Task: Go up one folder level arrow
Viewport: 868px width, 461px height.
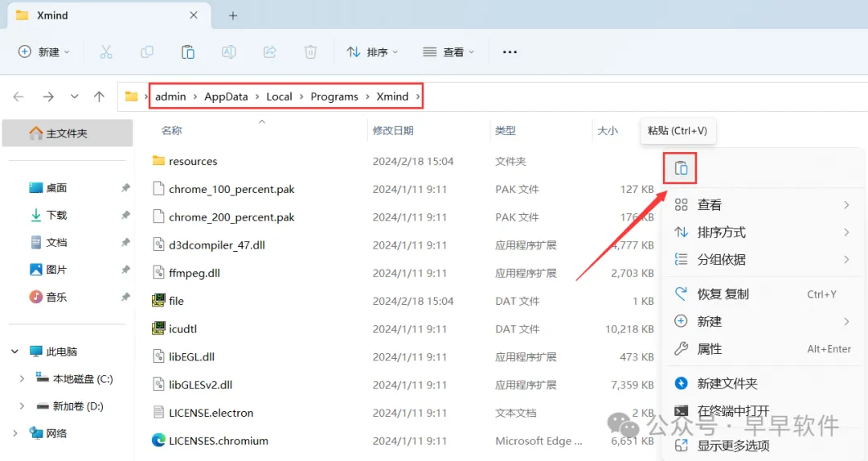Action: 99,97
